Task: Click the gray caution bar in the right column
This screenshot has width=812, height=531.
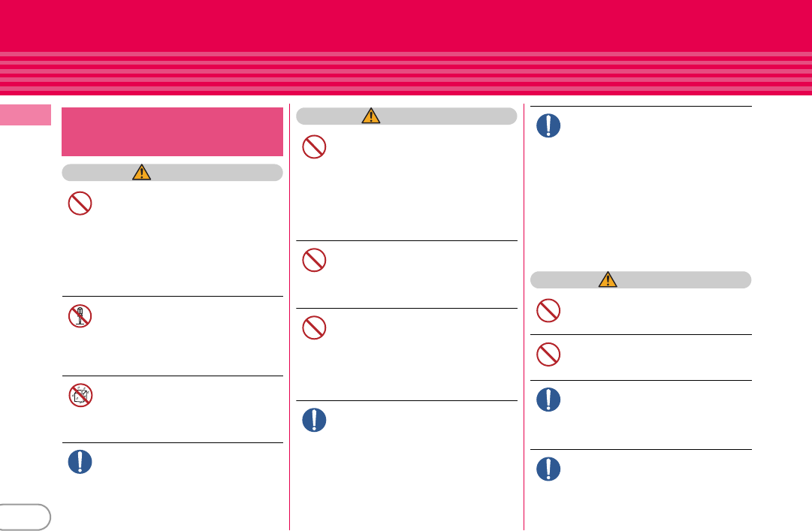Action: click(641, 279)
